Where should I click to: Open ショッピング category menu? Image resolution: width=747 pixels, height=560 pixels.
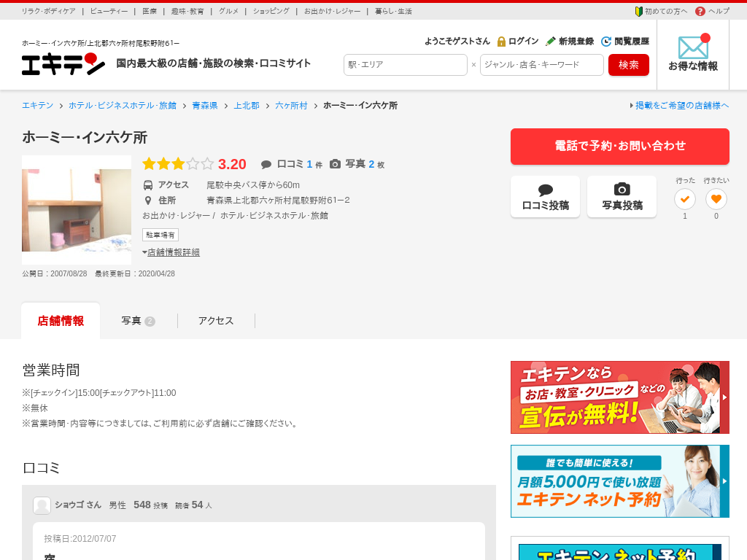271,12
